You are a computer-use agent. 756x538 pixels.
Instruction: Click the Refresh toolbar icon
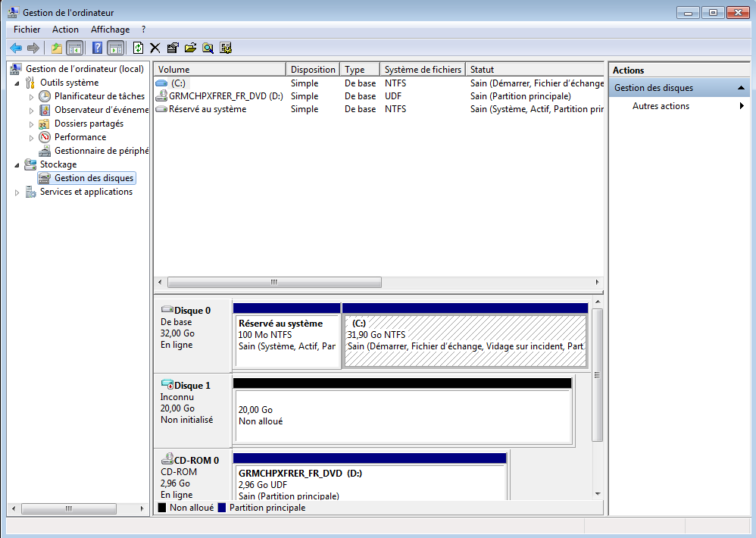[x=138, y=48]
